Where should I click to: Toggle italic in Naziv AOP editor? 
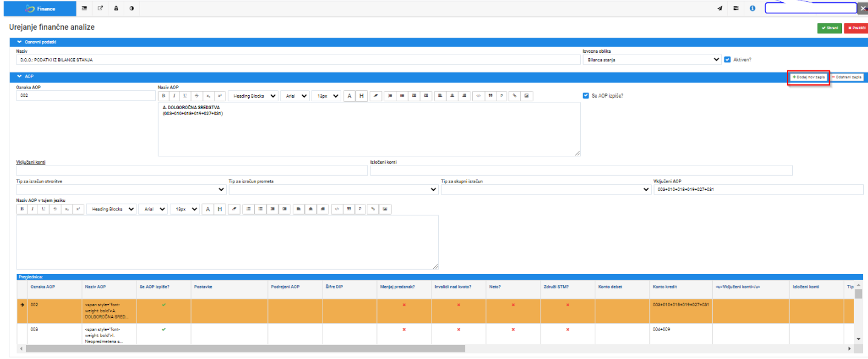(175, 96)
